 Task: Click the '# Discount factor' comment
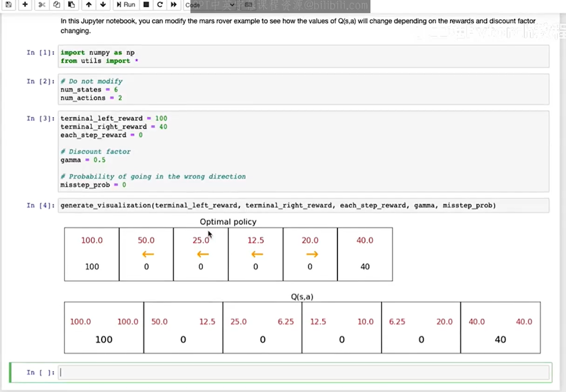point(96,152)
